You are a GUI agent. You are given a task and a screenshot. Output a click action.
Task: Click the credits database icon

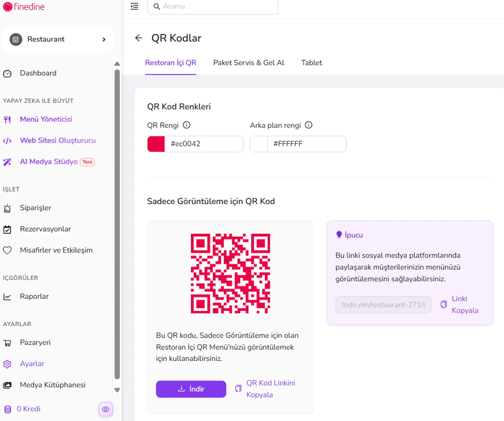pyautogui.click(x=8, y=409)
